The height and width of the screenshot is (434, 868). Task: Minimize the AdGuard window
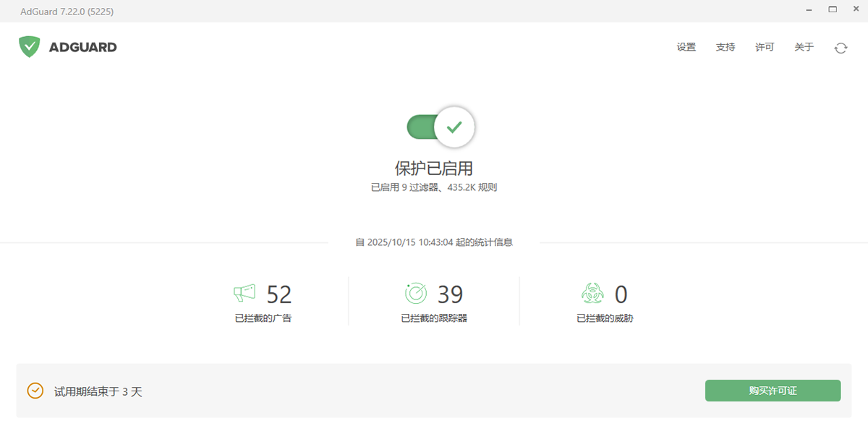[807, 10]
